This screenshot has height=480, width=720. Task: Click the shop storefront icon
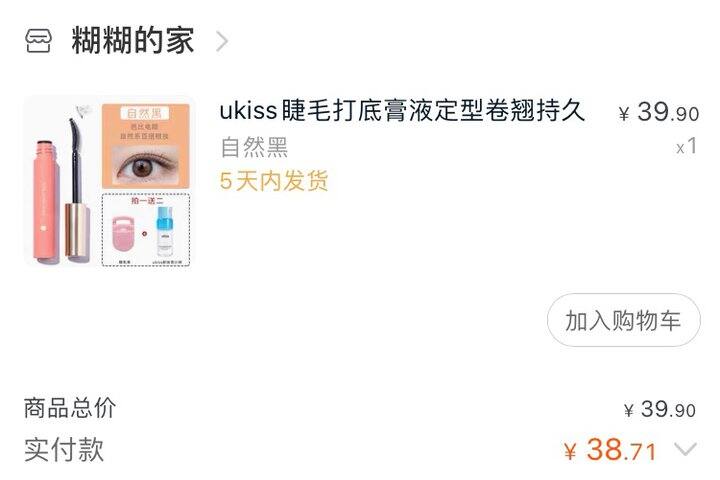pyautogui.click(x=38, y=41)
